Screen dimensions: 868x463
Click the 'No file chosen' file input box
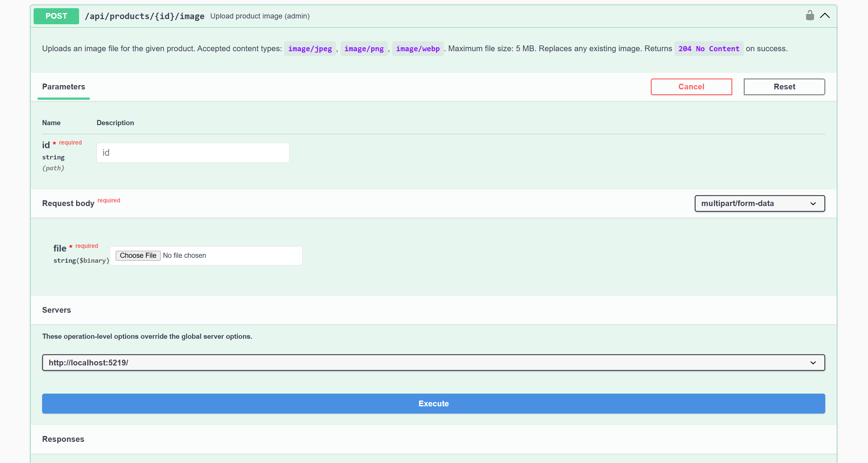pyautogui.click(x=206, y=255)
